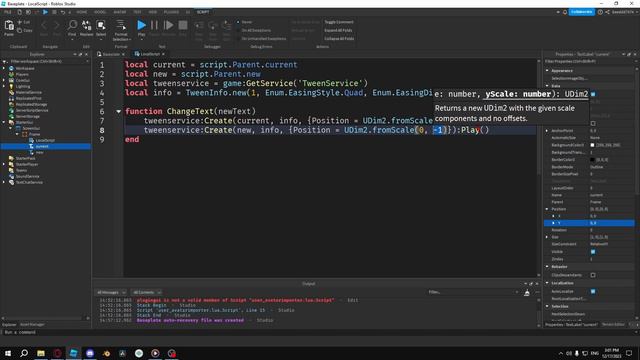Viewport: 640px width, 360px height.
Task: Start the Play test
Action: click(141, 25)
